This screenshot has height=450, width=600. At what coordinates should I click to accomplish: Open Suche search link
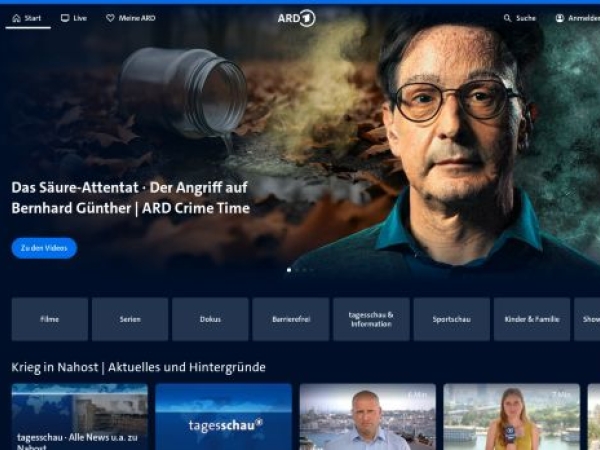click(x=520, y=18)
